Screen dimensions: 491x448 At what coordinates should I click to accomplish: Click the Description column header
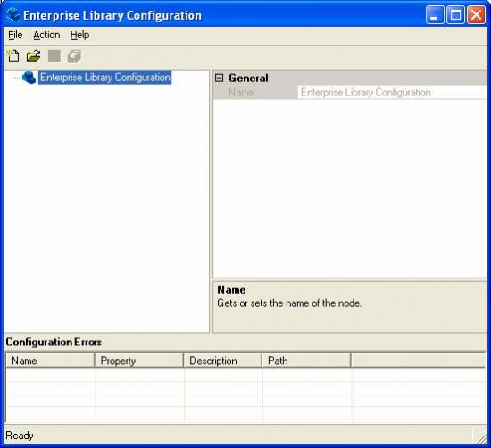[222, 361]
